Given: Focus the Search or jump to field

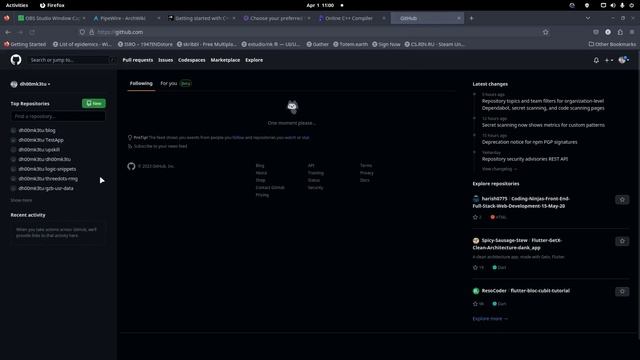Looking at the screenshot, I should coord(73,60).
